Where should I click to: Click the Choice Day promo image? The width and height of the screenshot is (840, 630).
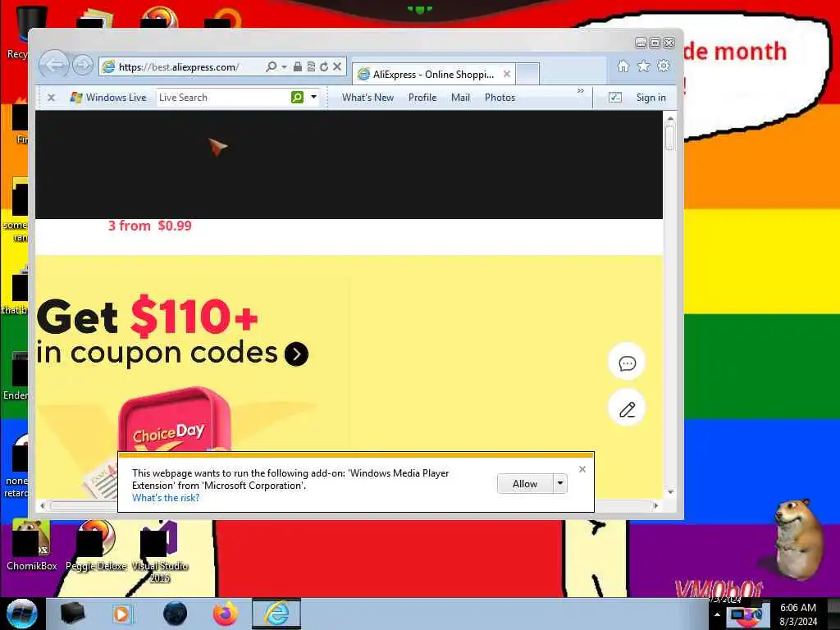tap(175, 420)
